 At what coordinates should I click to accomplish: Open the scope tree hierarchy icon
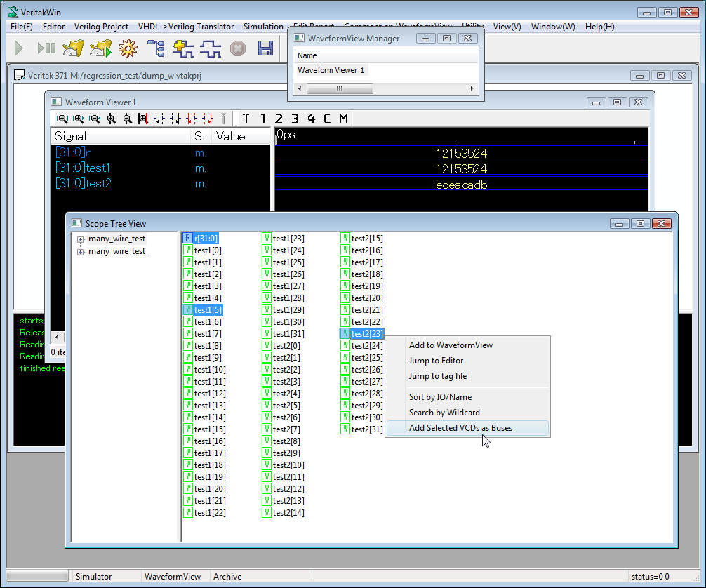156,48
